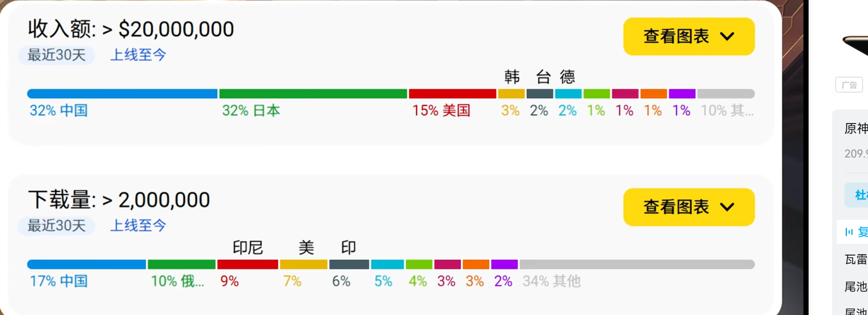Expand chart via downloads chevron arrow
This screenshot has width=868, height=315.
[727, 207]
